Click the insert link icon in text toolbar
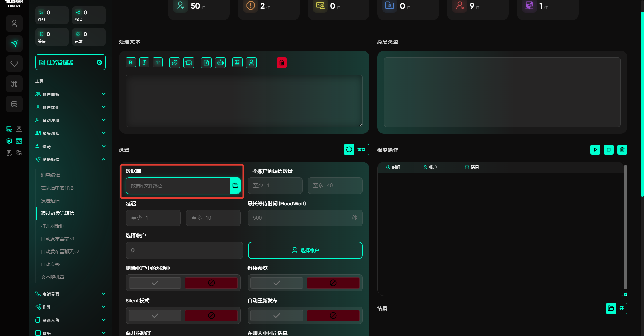Viewport: 644px width, 336px height. coord(174,63)
